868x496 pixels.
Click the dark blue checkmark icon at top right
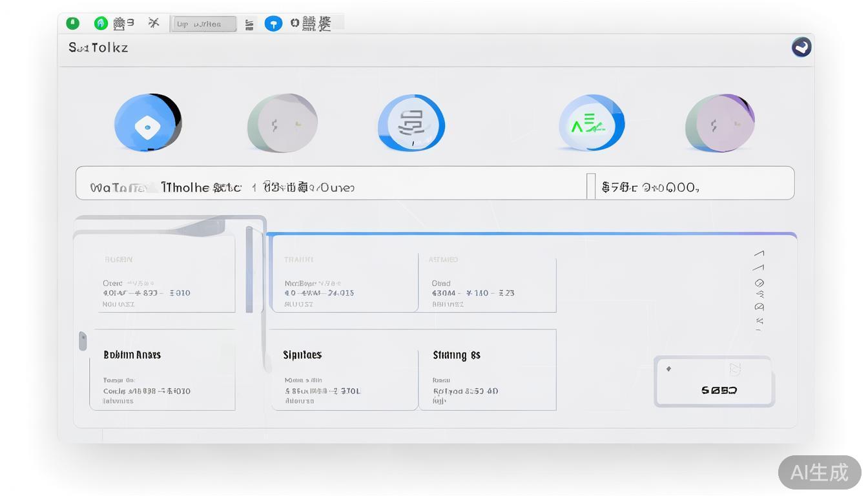[x=801, y=47]
